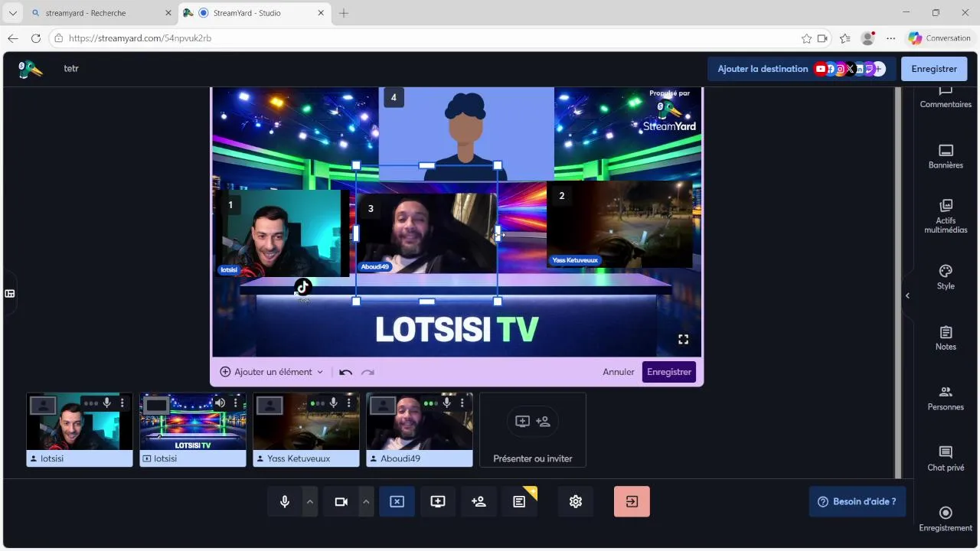Open the Notes panel
The height and width of the screenshot is (551, 980).
coord(946,337)
